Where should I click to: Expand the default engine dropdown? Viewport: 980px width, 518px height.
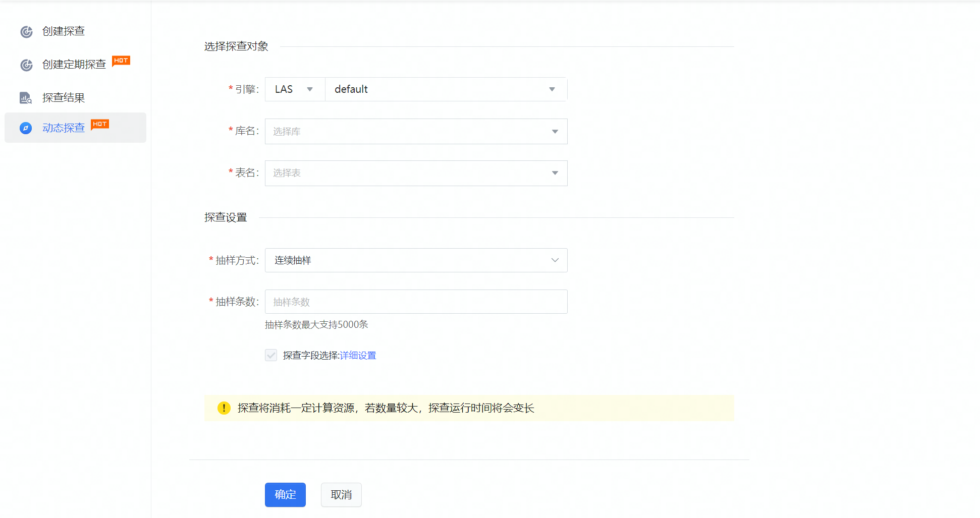click(446, 89)
